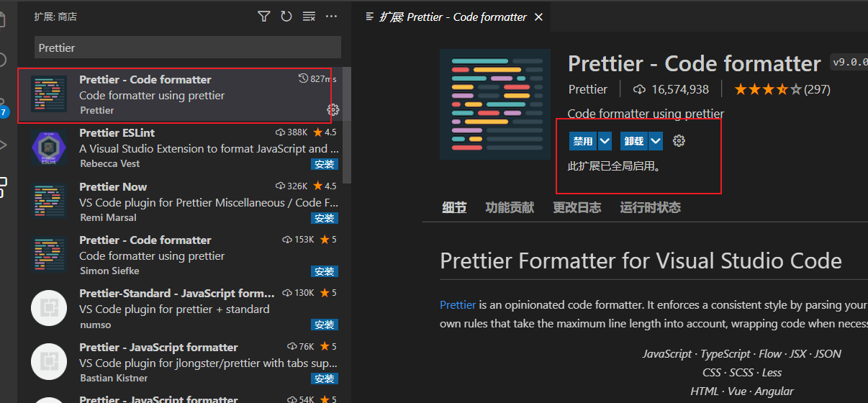Click the star rating of Prettier extension
This screenshot has width=868, height=403.
click(767, 89)
